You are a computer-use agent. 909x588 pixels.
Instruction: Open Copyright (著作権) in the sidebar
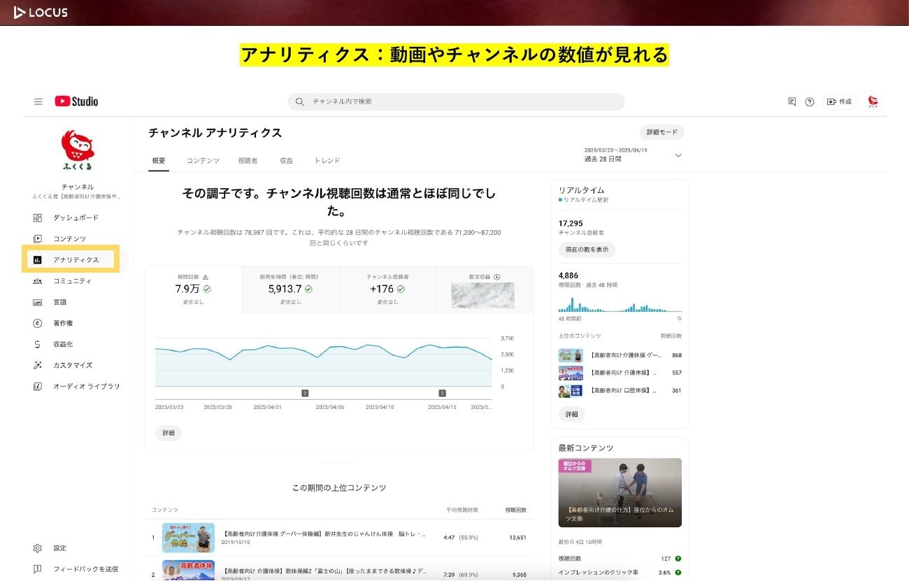[63, 323]
